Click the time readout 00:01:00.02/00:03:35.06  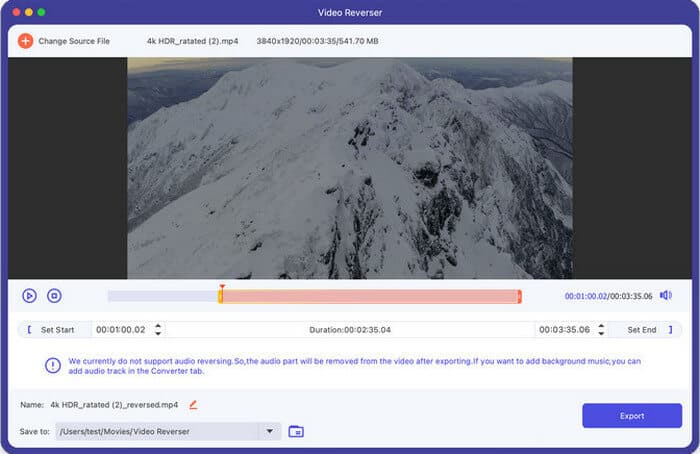point(608,296)
